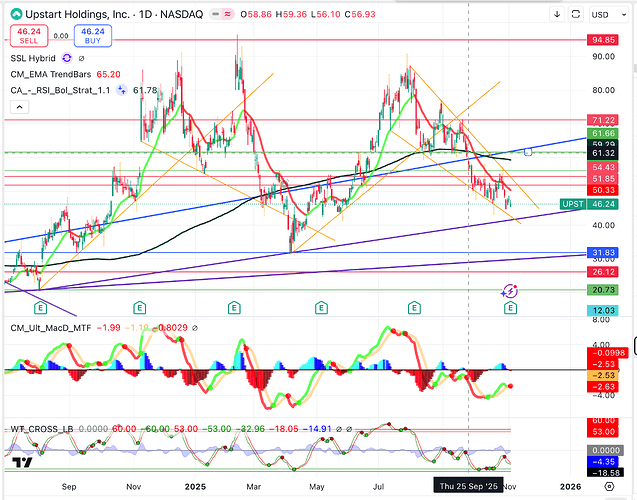Click the blue 46.24 BUY button
Screen dimensions: 637x500
[93, 36]
